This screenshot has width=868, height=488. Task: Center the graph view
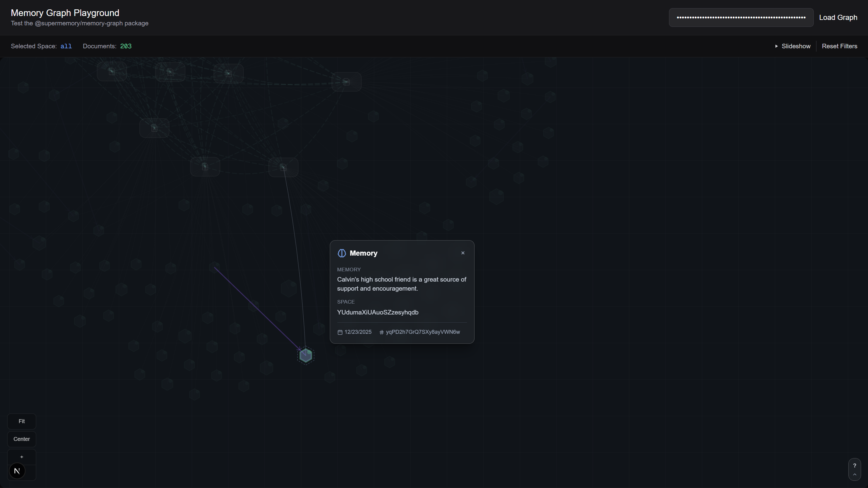click(22, 439)
